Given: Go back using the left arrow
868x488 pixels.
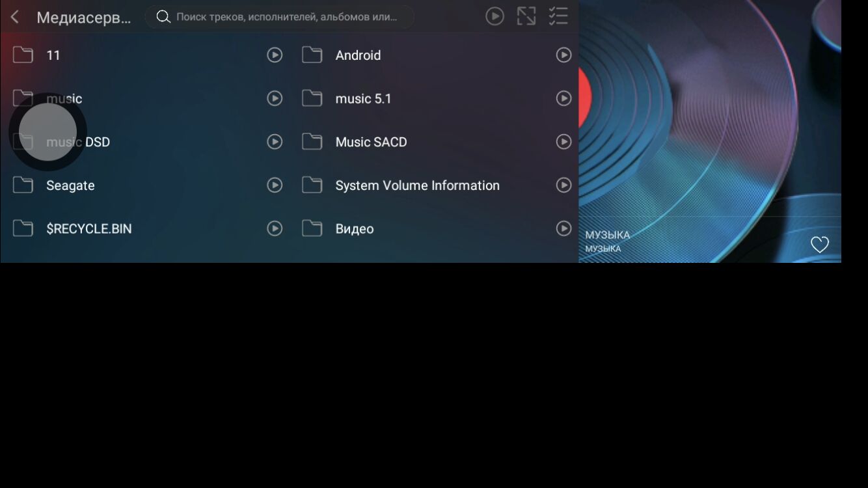Looking at the screenshot, I should click(x=15, y=17).
